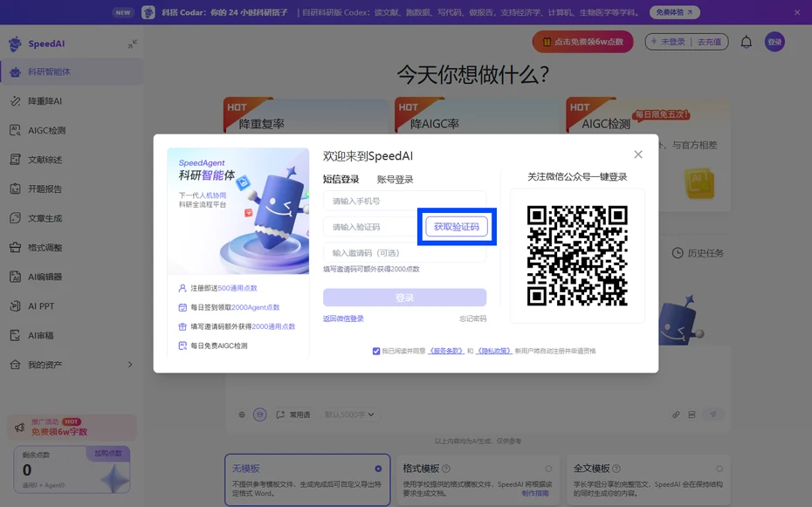The height and width of the screenshot is (507, 812).
Task: Open the 降重复率 HOT card
Action: click(x=306, y=116)
